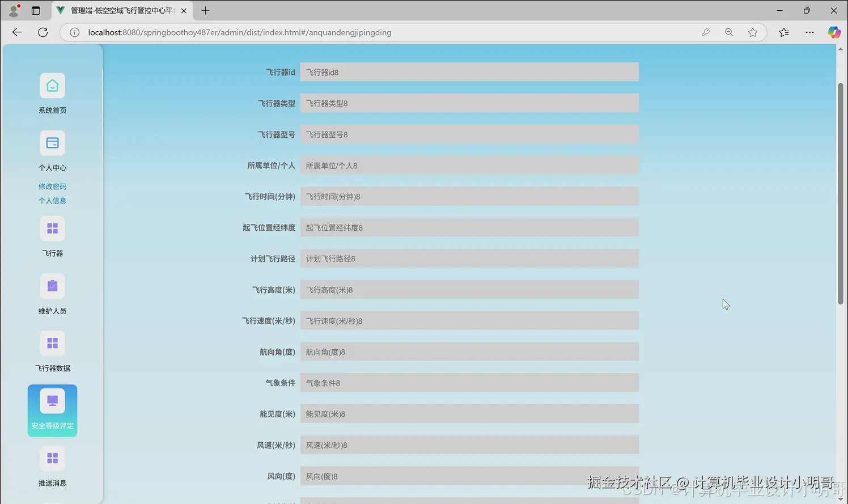Select the 管理端-低空空域飞行管控中心 browser tab

(x=119, y=10)
